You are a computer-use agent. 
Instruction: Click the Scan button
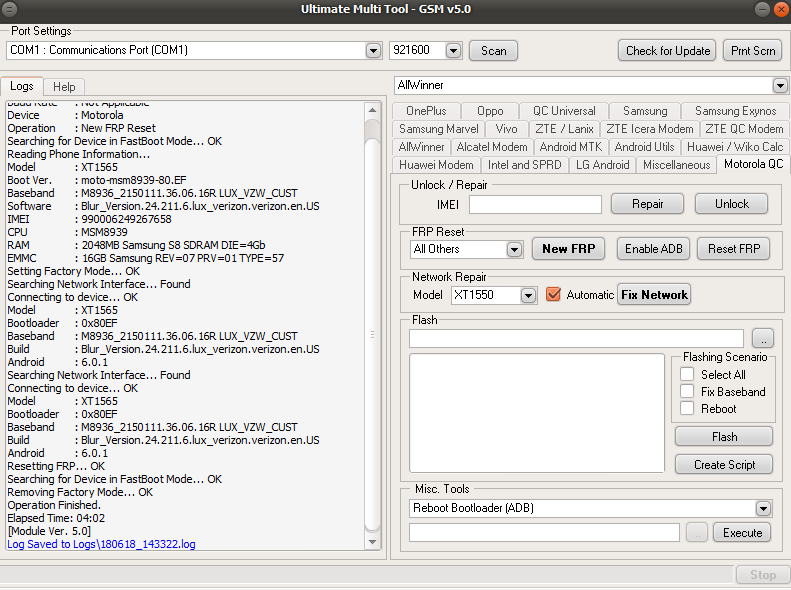point(493,51)
